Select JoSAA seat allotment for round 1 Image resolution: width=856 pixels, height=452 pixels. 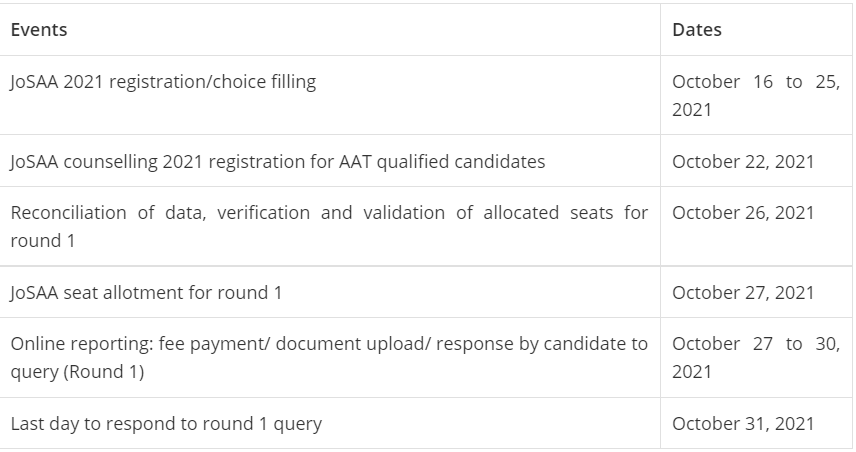point(146,293)
